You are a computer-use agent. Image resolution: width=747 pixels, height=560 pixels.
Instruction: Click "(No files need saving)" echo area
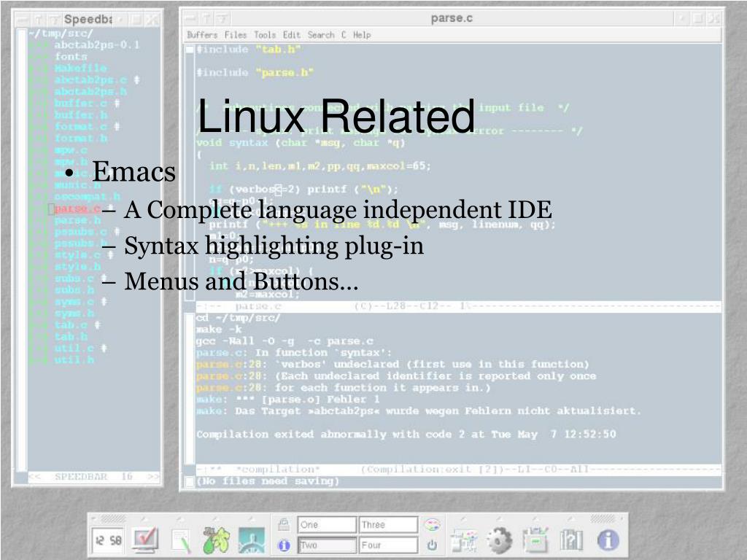(268, 481)
